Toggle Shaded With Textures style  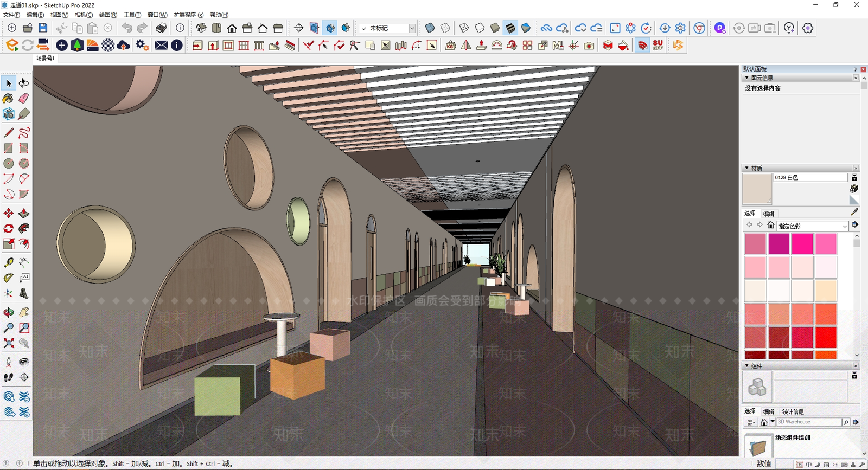(x=510, y=28)
